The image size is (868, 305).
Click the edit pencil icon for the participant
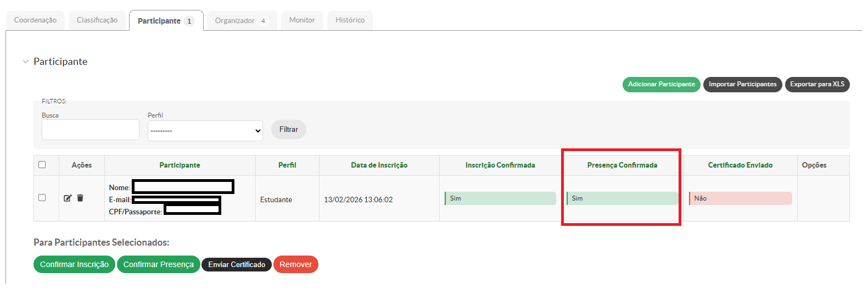click(68, 198)
